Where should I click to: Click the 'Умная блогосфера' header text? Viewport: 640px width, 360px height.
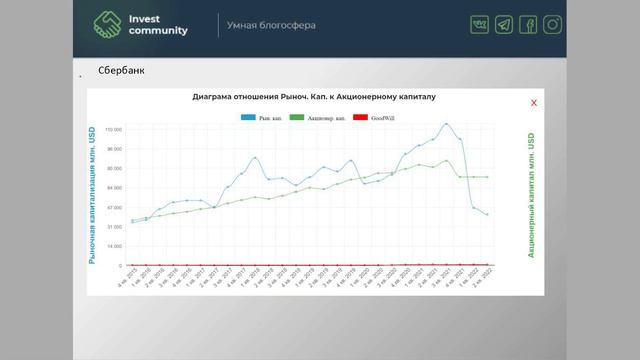click(271, 25)
